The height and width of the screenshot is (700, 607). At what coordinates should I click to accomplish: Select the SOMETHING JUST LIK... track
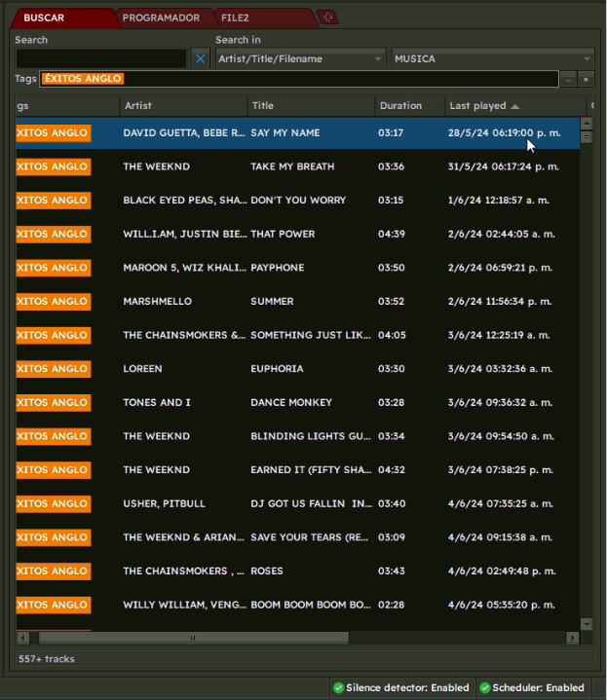pyautogui.click(x=311, y=335)
